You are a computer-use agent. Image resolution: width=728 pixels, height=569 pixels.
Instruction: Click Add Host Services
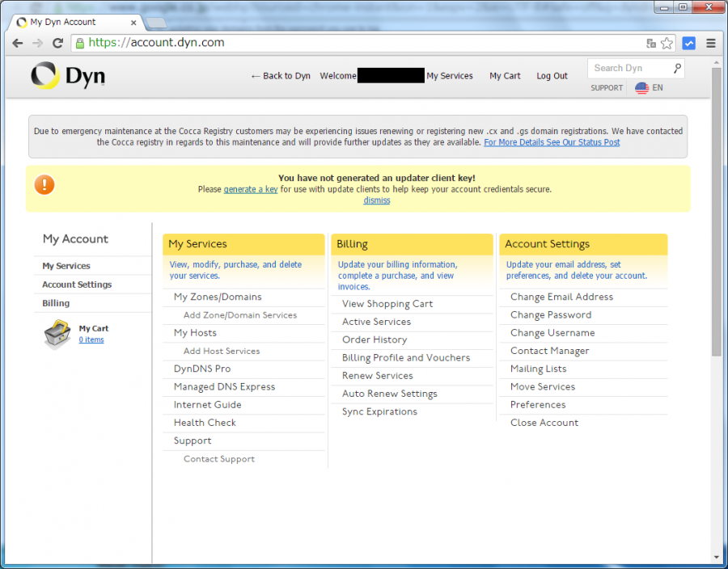[222, 351]
